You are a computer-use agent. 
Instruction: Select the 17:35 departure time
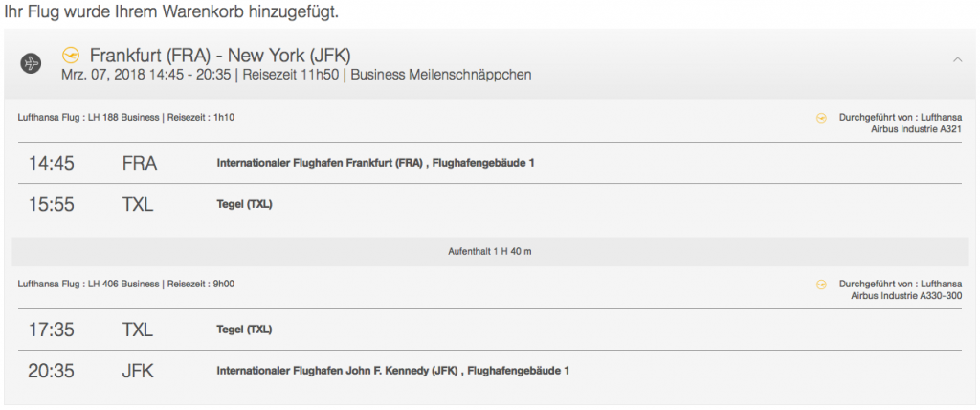pos(52,330)
